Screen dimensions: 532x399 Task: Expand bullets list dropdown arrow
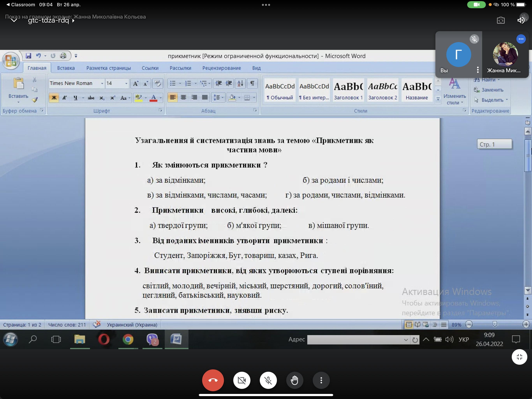[180, 84]
